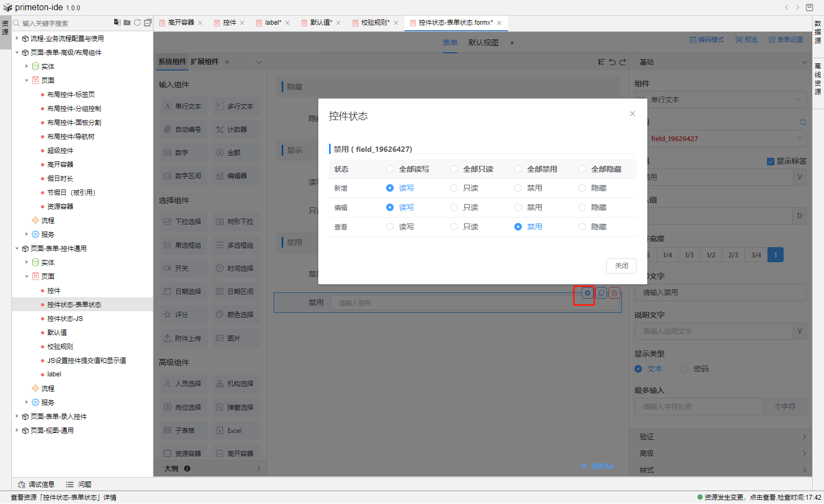
Task: Select 只读 radio for the 新增 row
Action: [x=454, y=188]
